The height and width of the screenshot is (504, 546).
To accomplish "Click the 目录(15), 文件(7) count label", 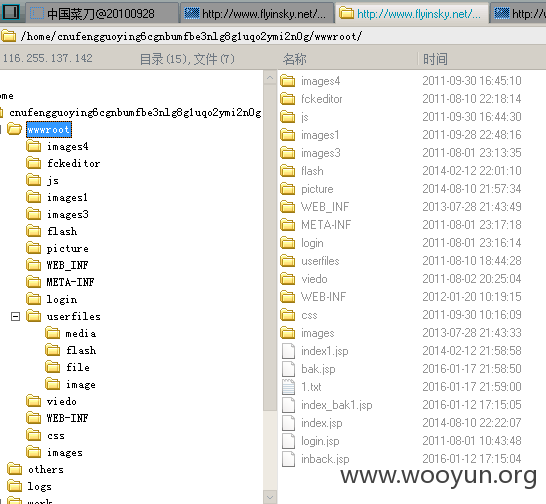I will (187, 59).
